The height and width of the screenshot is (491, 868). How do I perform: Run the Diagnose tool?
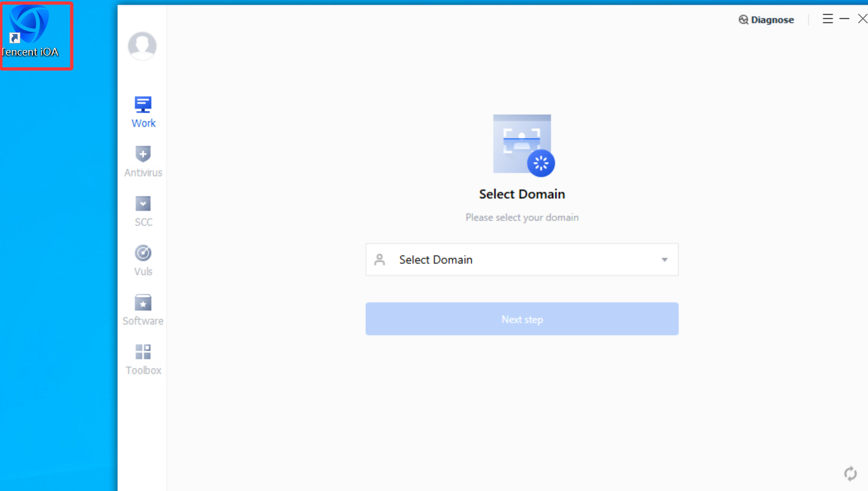(766, 20)
